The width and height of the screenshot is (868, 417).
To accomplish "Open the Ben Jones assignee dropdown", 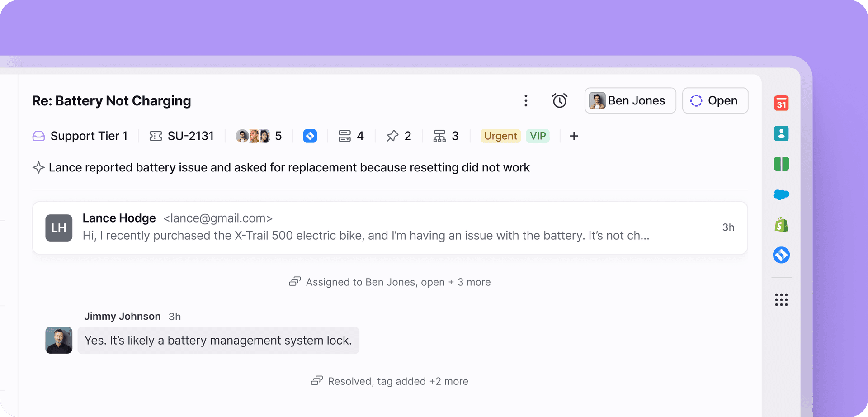I will (630, 100).
